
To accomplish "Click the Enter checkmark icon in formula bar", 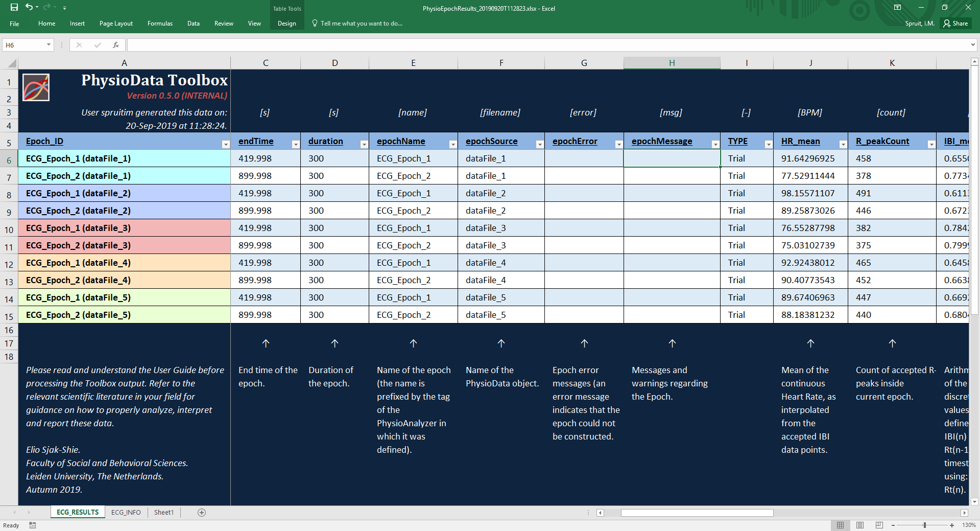I will pyautogui.click(x=98, y=45).
